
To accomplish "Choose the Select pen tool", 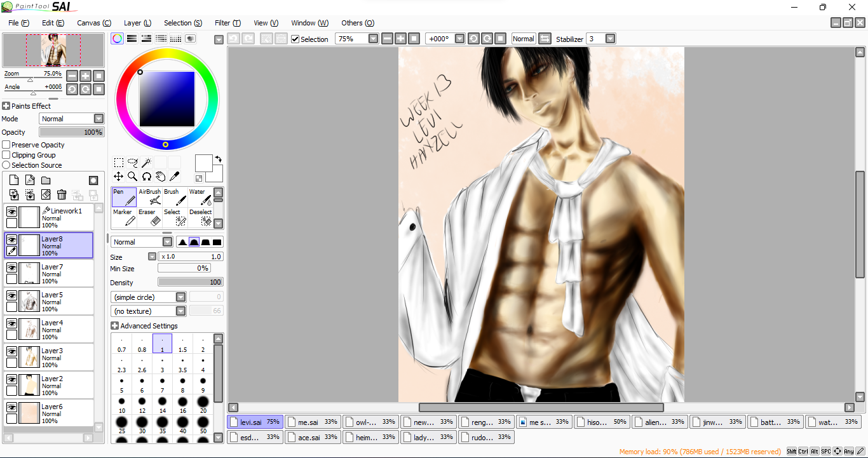I will (175, 218).
